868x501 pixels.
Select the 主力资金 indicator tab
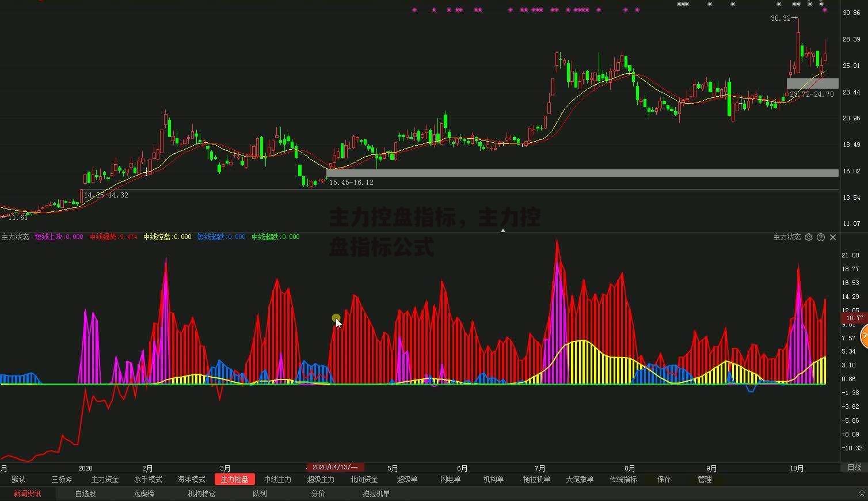[105, 479]
